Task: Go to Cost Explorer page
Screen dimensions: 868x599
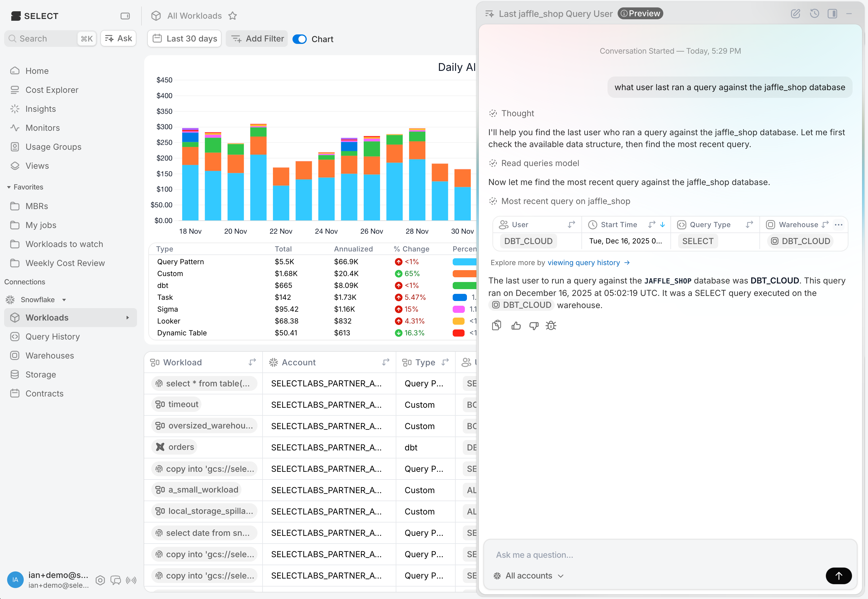Action: [x=52, y=90]
